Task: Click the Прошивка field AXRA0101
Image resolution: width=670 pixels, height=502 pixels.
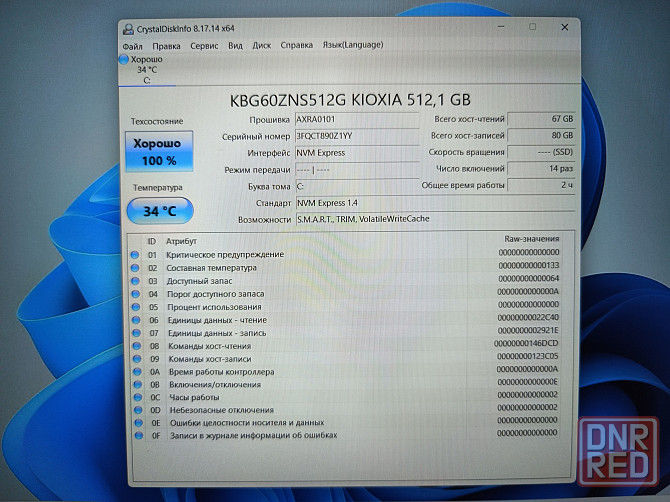Action: [x=357, y=119]
